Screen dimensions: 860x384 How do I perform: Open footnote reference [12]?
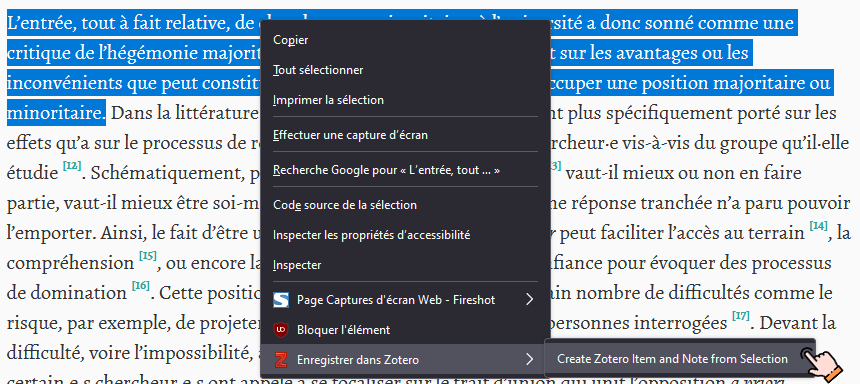pyautogui.click(x=72, y=165)
